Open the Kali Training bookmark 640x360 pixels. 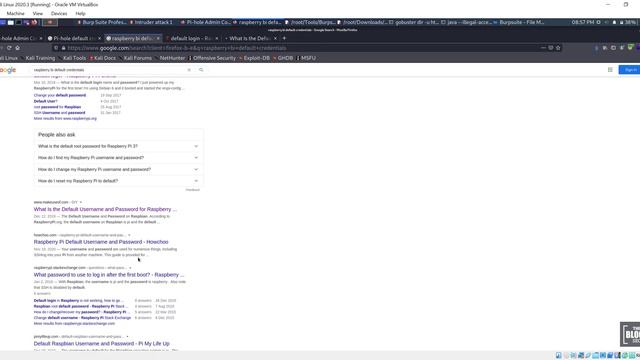[x=38, y=58]
